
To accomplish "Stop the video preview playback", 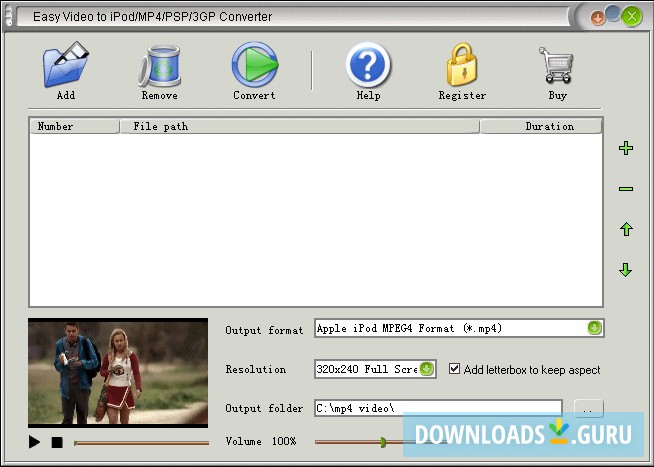I will click(x=57, y=442).
